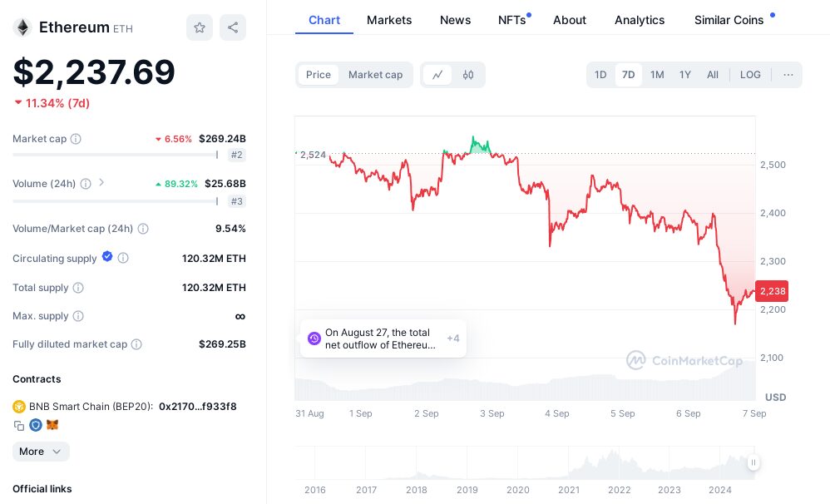
Task: Click the blue shield security icon
Action: [x=36, y=425]
